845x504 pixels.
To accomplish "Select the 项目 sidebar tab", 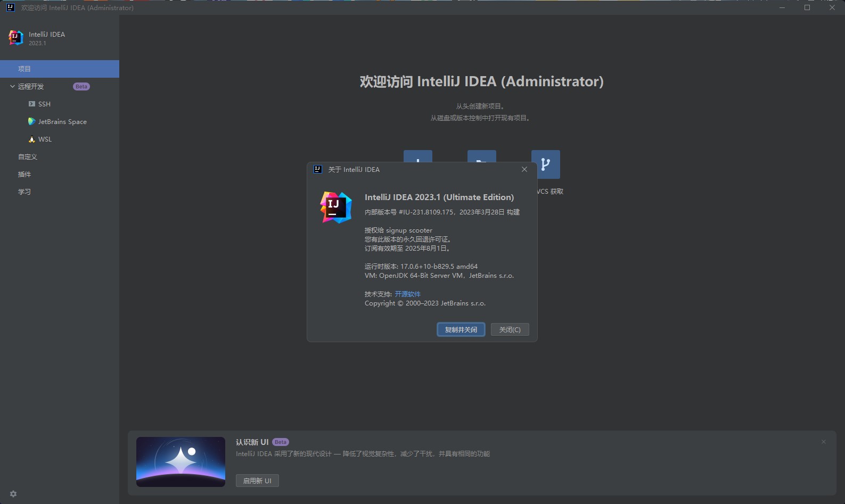I will click(60, 69).
